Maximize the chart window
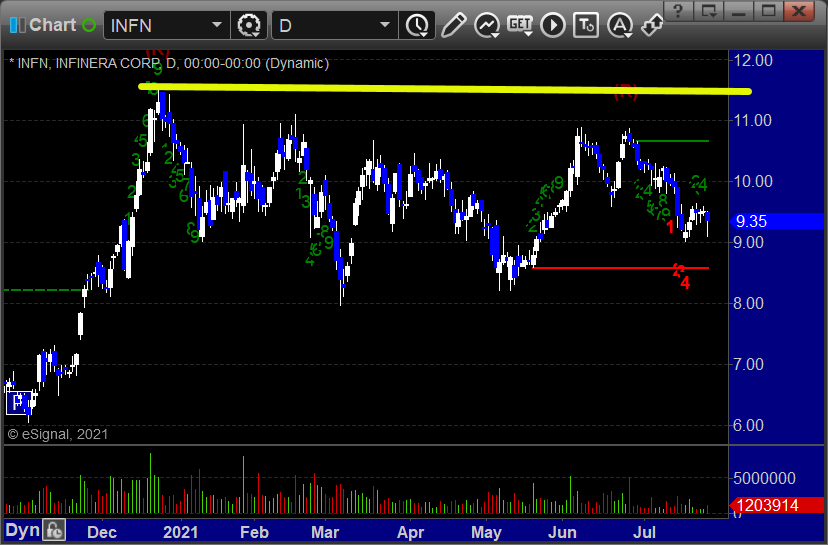Screen dimensions: 828x545 tap(768, 11)
